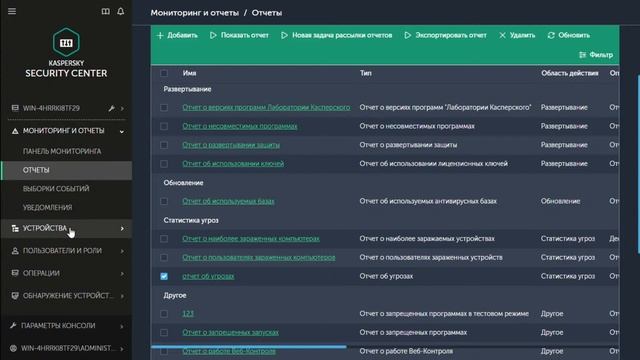
Task: Open Уведомления in the sidebar
Action: coord(47,207)
